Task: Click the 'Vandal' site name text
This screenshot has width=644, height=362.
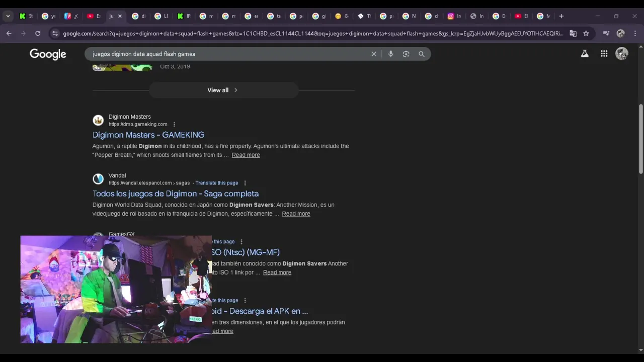Action: 117,175
